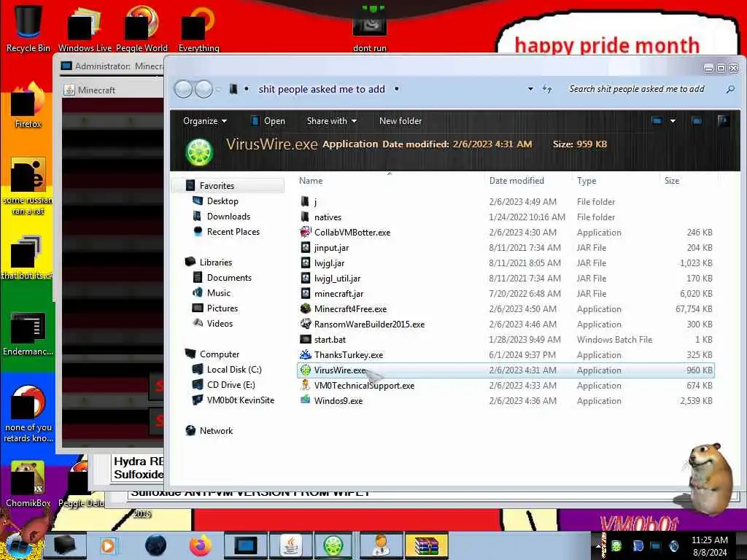Click the minecraft.jar file icon
The height and width of the screenshot is (560, 747).
(x=306, y=294)
